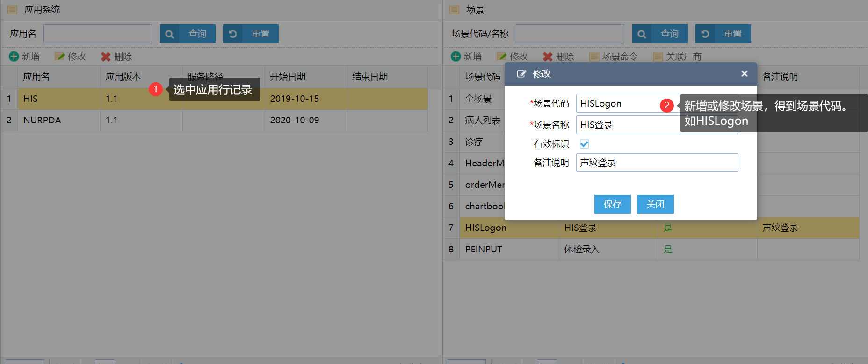Click the 场景代码 column header
This screenshot has height=364, width=868.
pyautogui.click(x=483, y=77)
